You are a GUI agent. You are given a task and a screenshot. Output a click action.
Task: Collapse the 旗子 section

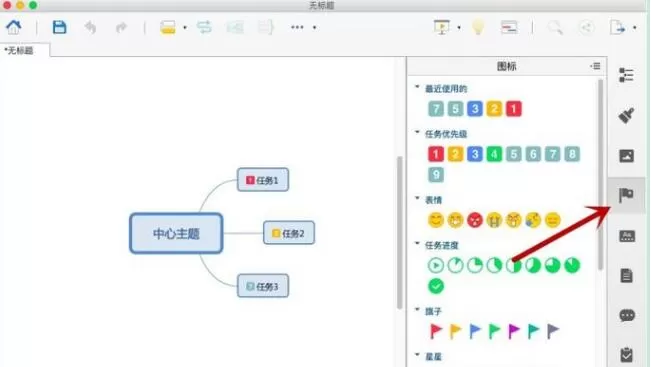coord(417,309)
